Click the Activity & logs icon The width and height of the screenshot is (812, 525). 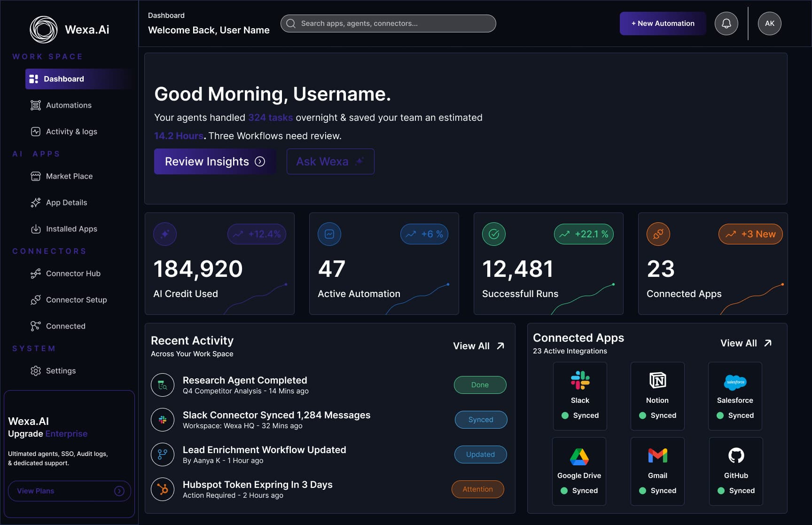[36, 132]
